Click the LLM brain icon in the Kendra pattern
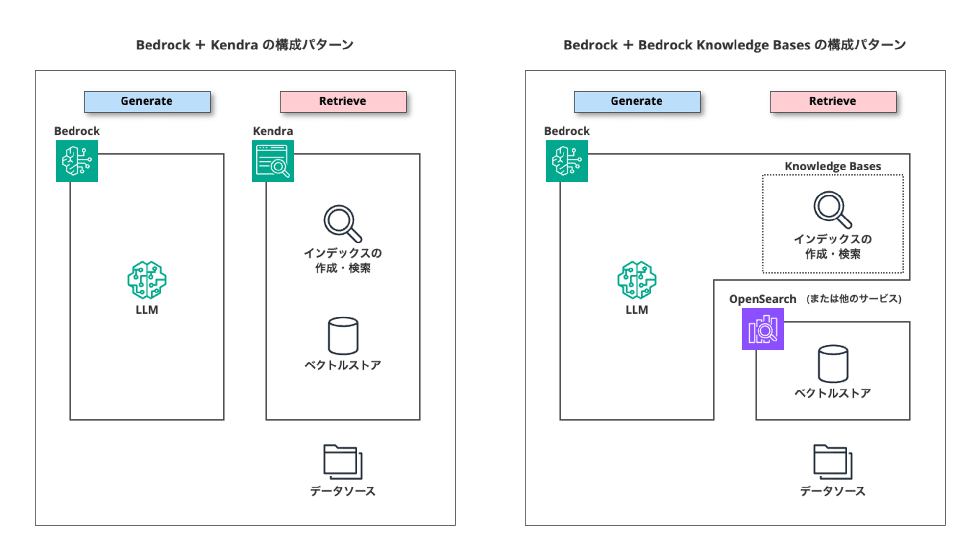980x560 pixels. [x=147, y=280]
